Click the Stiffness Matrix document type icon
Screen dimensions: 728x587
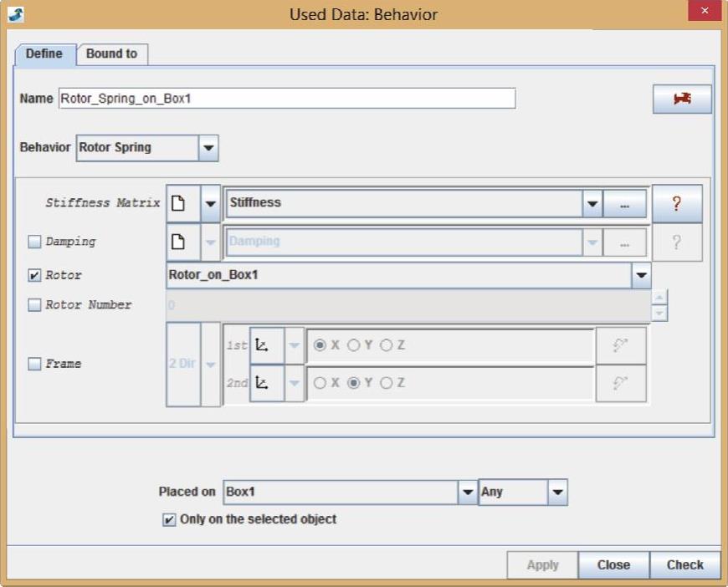[178, 203]
